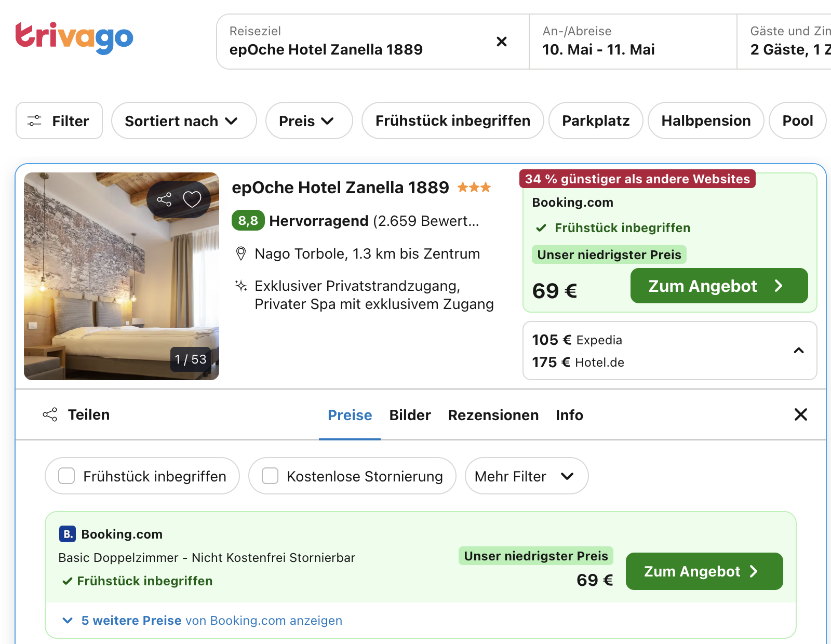Click the location pin icon

pyautogui.click(x=240, y=253)
